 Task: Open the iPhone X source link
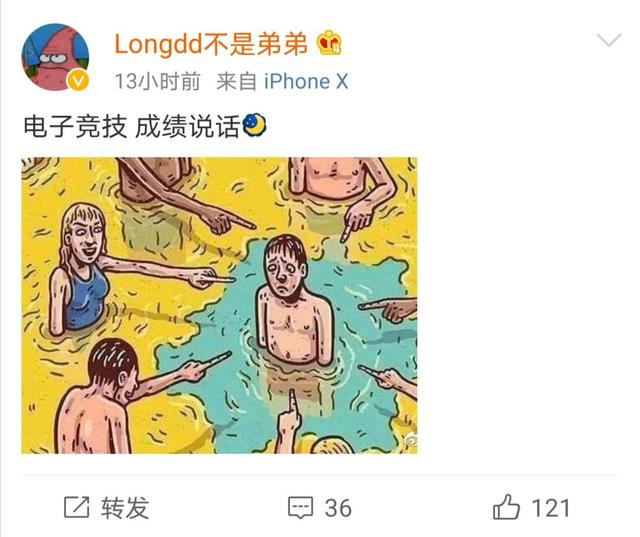click(x=306, y=81)
